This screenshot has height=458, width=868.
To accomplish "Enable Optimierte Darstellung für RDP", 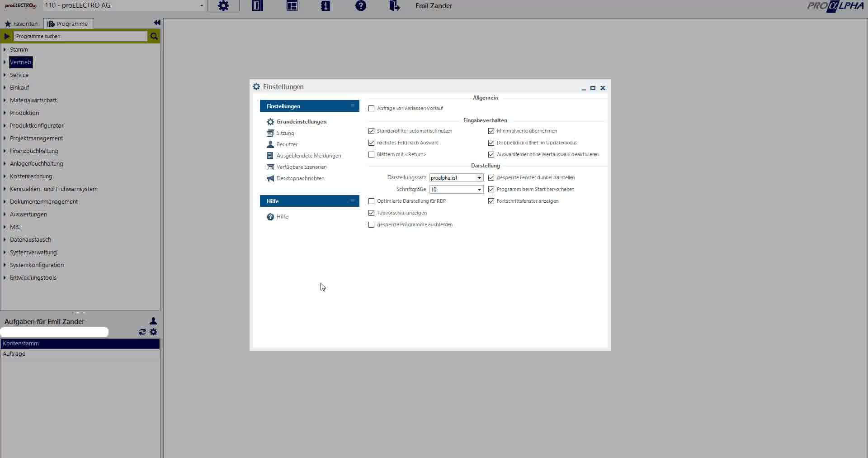I will (372, 201).
